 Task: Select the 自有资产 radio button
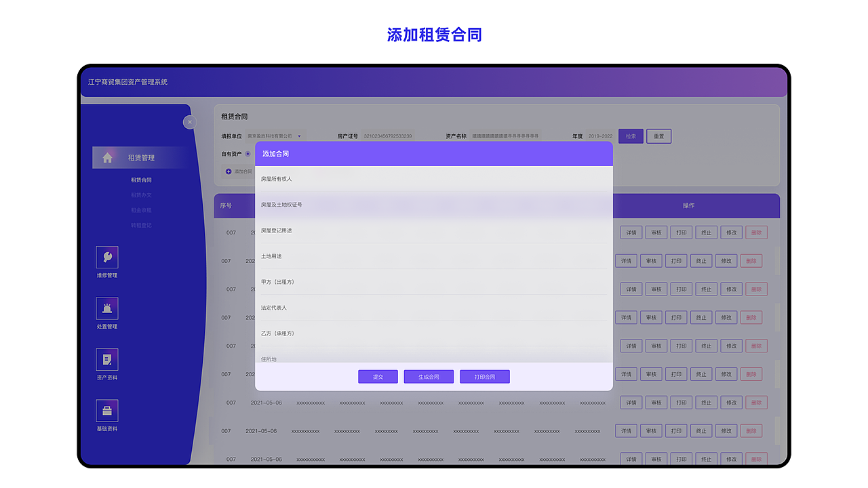[x=248, y=154]
